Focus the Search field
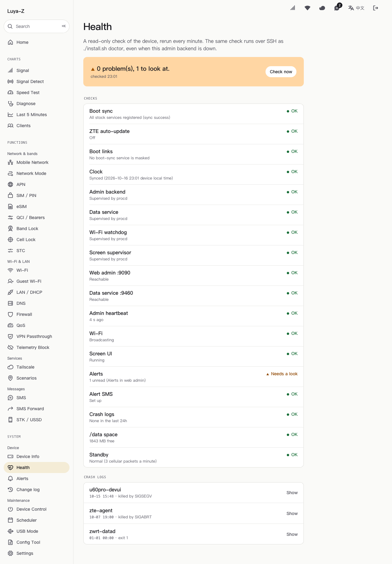This screenshot has width=392, height=564. tap(36, 26)
